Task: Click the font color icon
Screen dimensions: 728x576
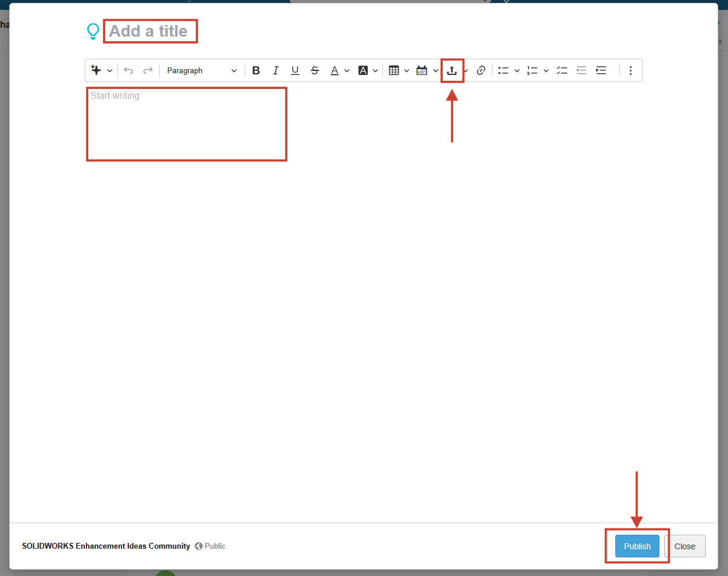Action: point(335,70)
